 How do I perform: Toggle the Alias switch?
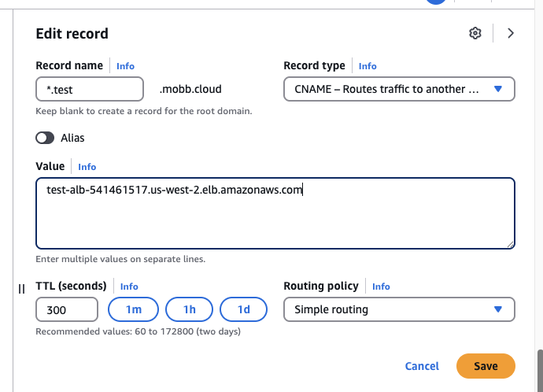coord(46,138)
